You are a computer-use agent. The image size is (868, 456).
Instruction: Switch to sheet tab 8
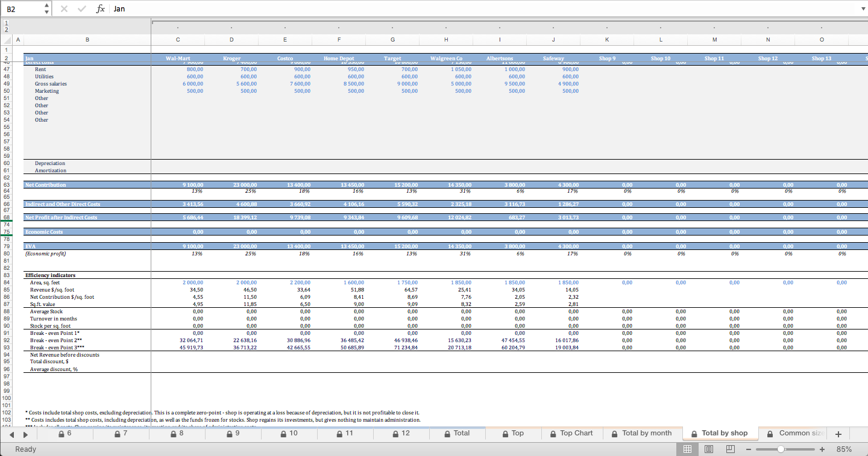tap(177, 433)
